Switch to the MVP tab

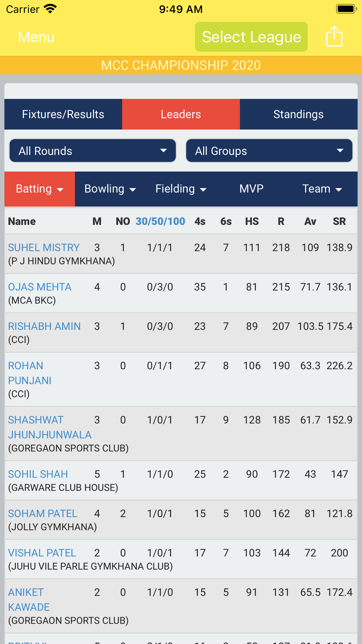point(251,189)
